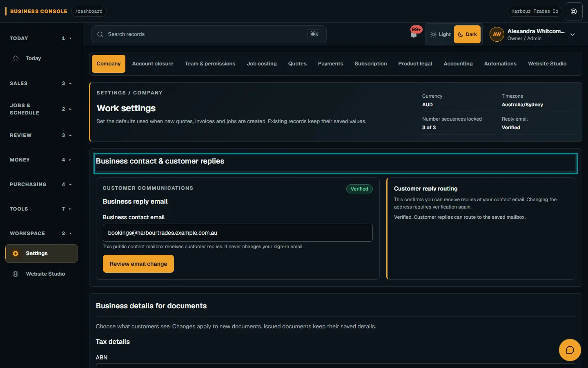Click the /dashboard breadcrumb chip
588x368 pixels.
point(89,11)
